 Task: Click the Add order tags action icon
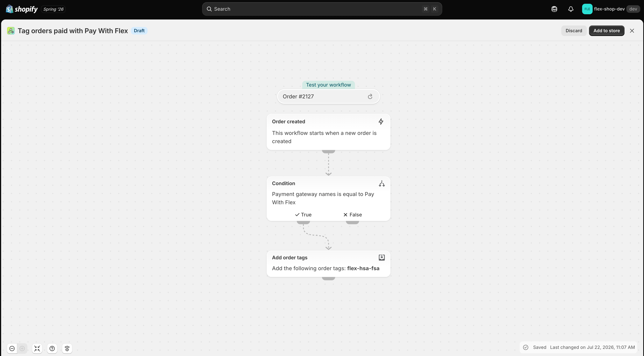click(x=381, y=258)
